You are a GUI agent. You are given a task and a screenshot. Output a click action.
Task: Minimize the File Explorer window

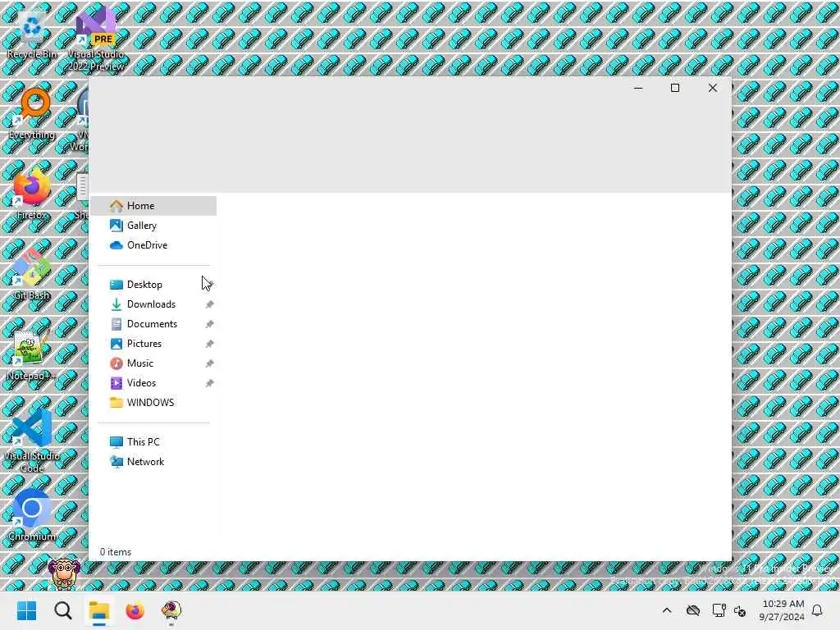pyautogui.click(x=638, y=88)
